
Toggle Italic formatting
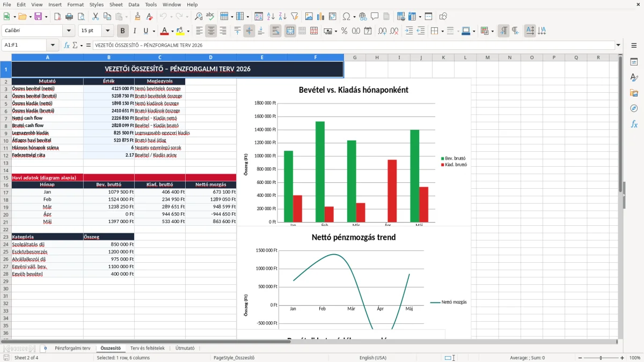135,31
